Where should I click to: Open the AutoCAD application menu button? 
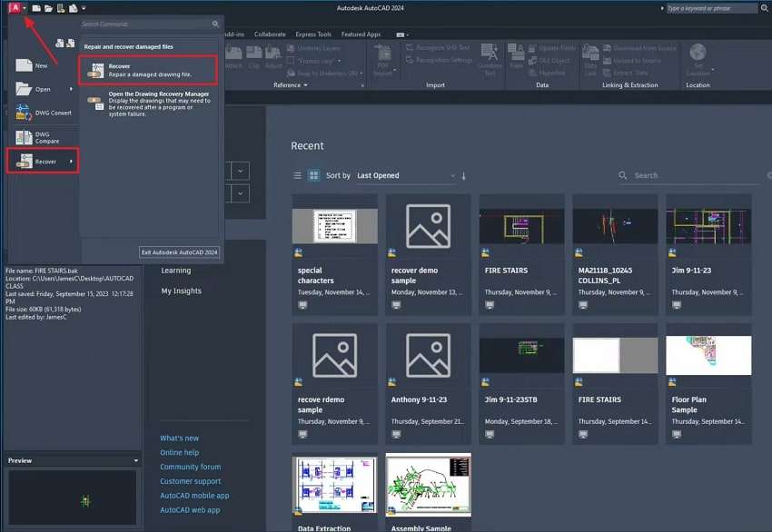tap(16, 7)
